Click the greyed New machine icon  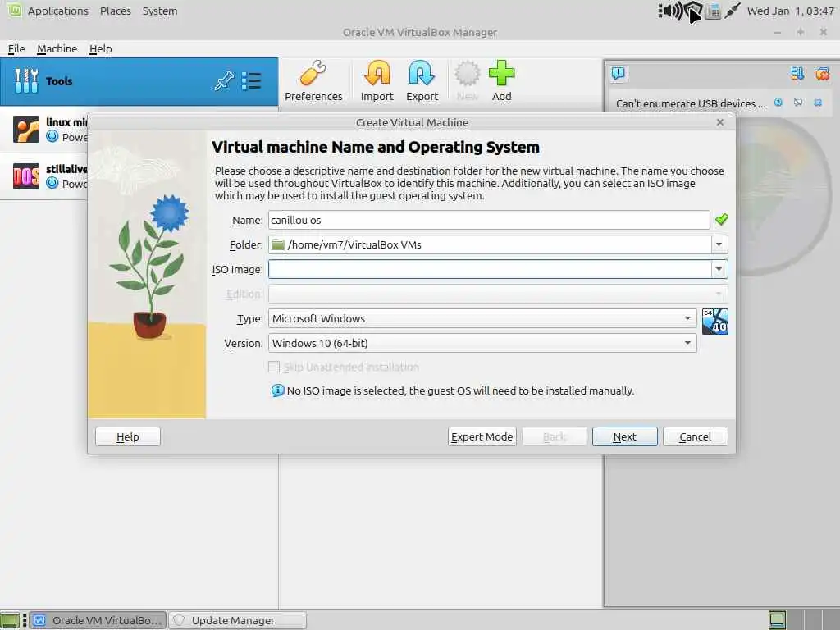pos(467,81)
